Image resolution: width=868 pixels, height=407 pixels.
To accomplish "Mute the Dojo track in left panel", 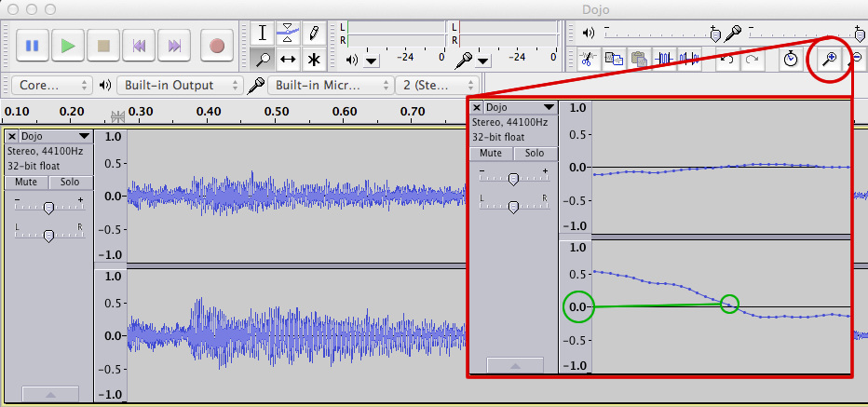I will [26, 183].
